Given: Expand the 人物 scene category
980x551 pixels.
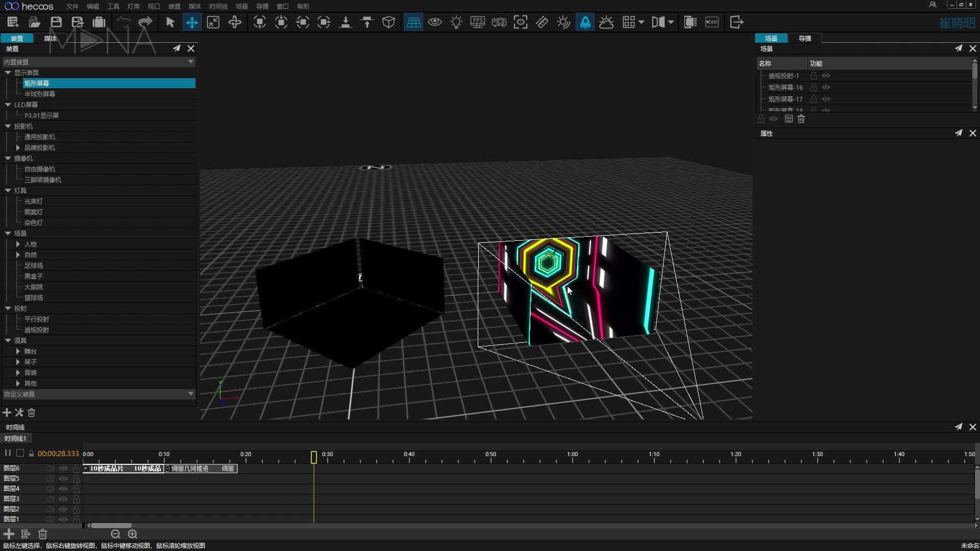Looking at the screenshot, I should [18, 244].
